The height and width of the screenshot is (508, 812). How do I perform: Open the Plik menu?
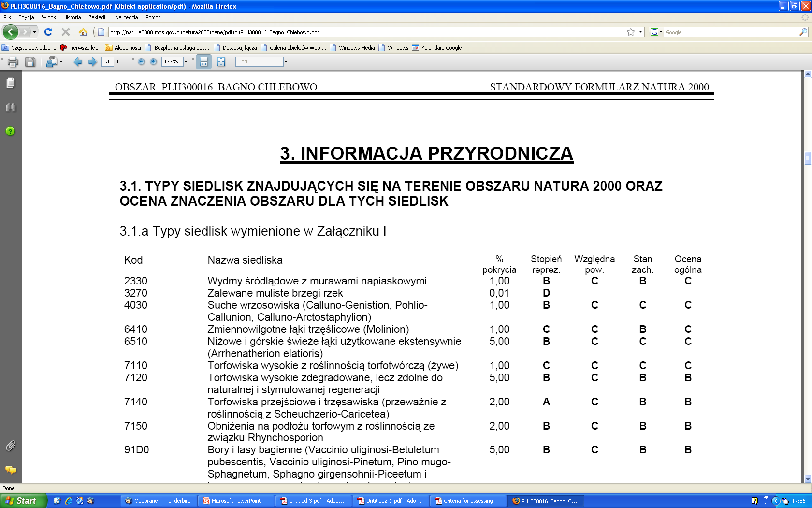(7, 17)
